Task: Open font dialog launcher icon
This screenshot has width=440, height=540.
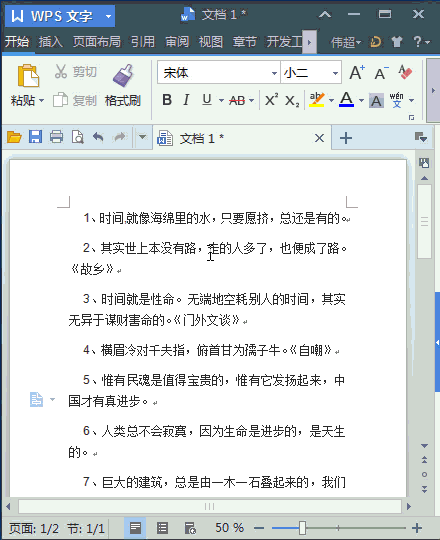Action: point(411,118)
